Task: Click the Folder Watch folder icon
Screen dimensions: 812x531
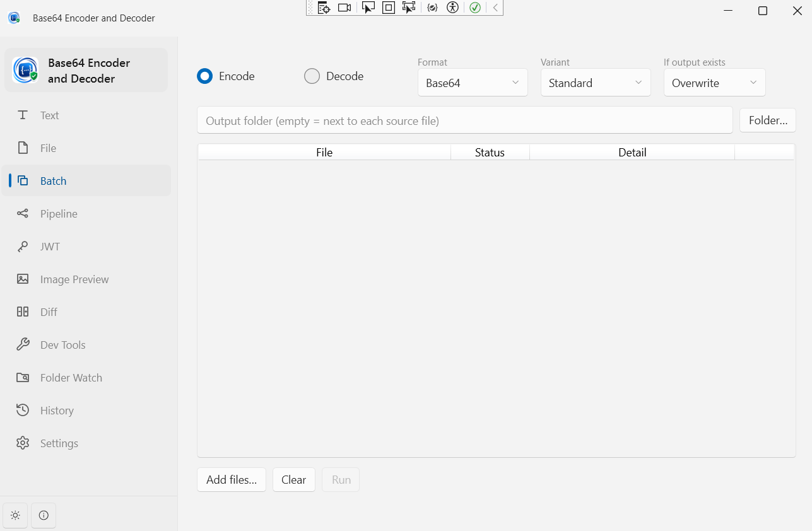Action: pos(23,378)
